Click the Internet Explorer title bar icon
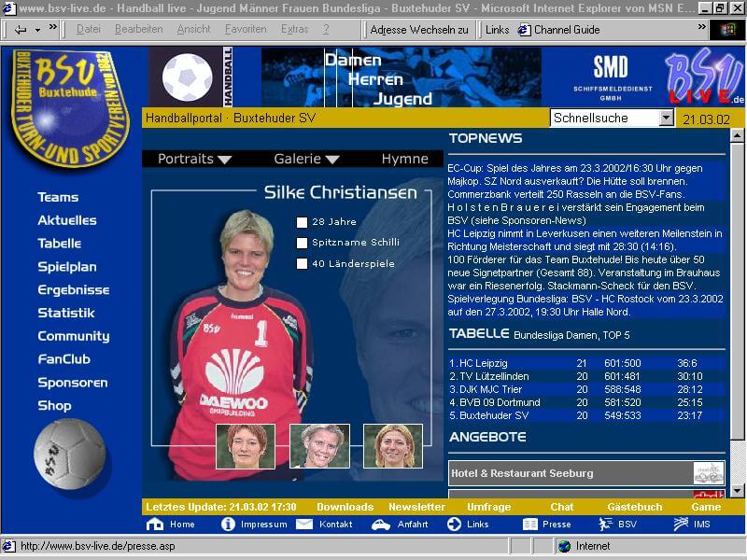Screen dimensions: 747x560 coord(9,8)
